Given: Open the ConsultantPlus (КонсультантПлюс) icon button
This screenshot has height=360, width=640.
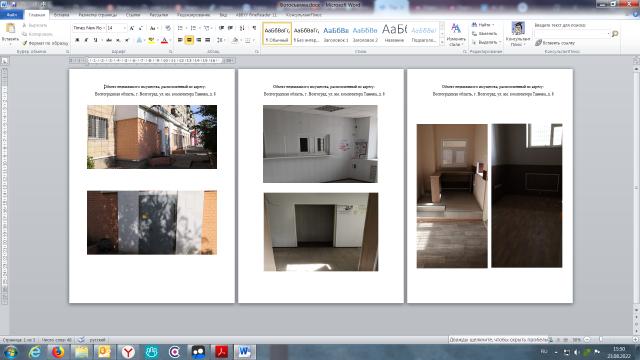Looking at the screenshot, I should 518,34.
